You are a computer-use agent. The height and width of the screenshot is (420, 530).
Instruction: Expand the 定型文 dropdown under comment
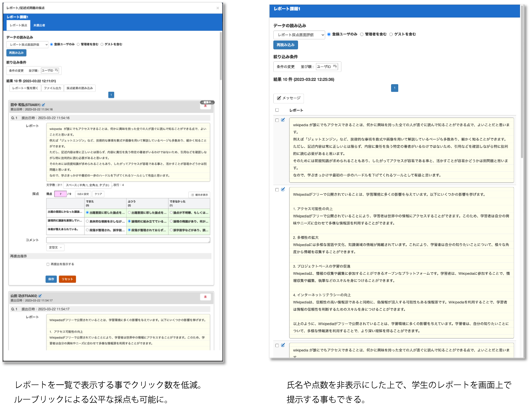coord(55,247)
